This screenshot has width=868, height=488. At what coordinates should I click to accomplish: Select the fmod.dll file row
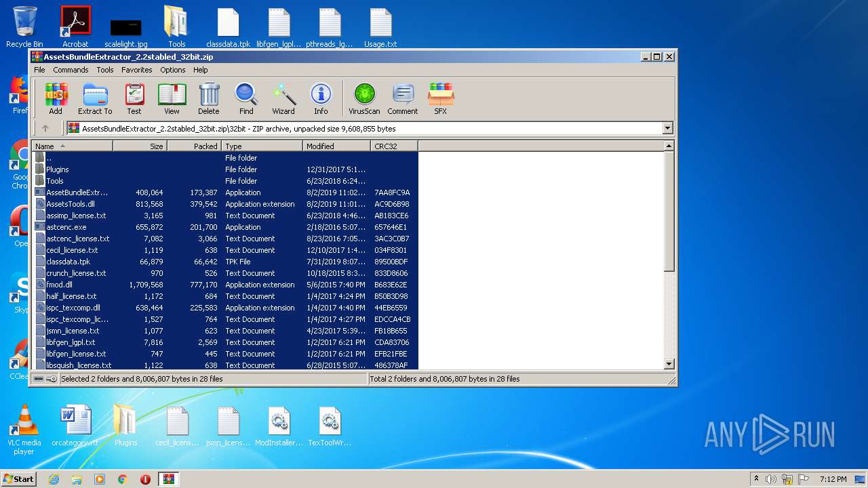click(225, 285)
